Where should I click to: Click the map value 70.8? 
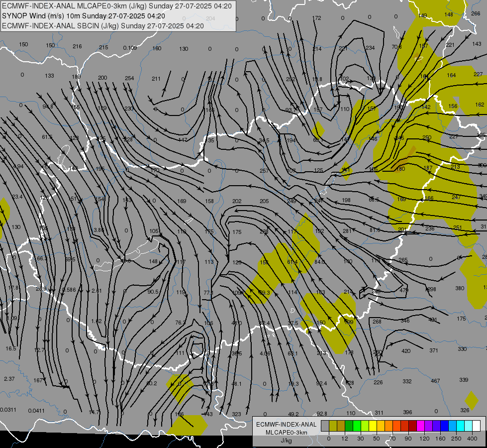(x=396, y=47)
